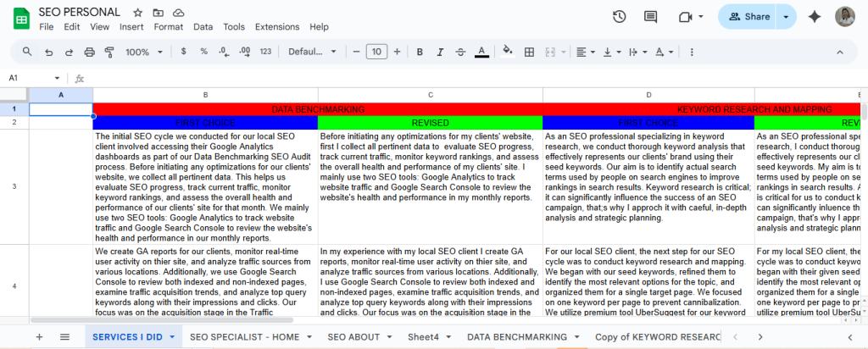Switch to the DATA BENCHMARKING sheet tab
Screen dimensions: 868x349
pos(504,336)
